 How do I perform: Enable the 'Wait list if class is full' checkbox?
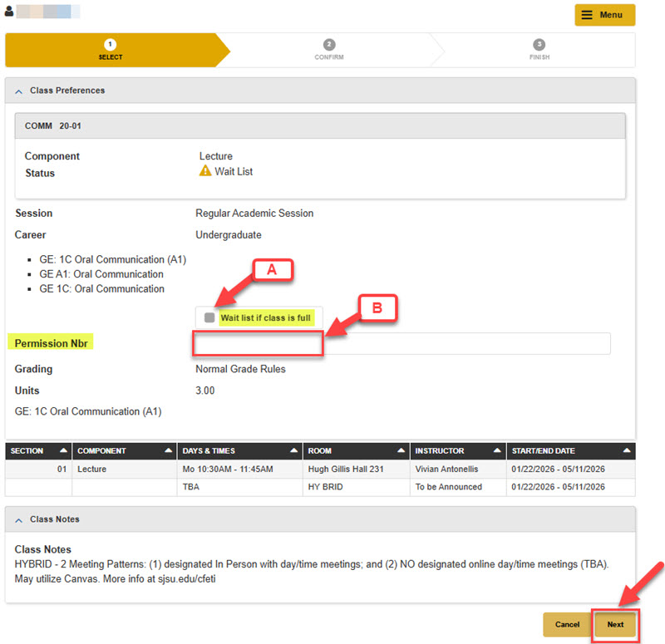pos(209,317)
